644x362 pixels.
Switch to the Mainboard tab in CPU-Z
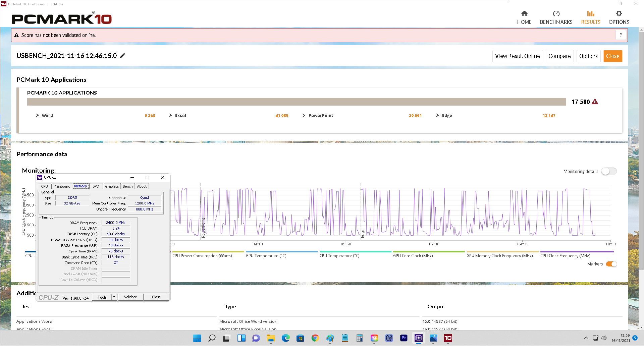(62, 186)
